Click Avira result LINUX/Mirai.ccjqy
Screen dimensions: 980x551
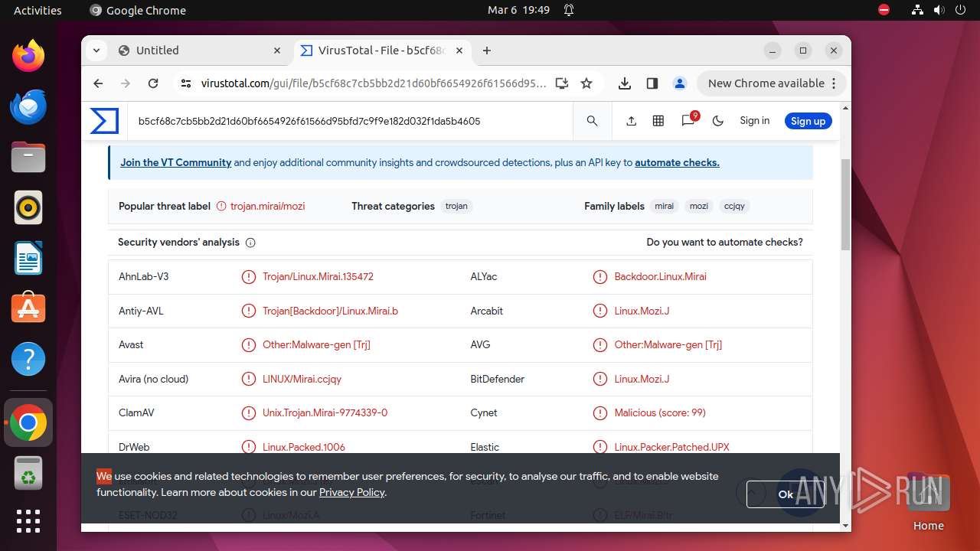tap(302, 379)
